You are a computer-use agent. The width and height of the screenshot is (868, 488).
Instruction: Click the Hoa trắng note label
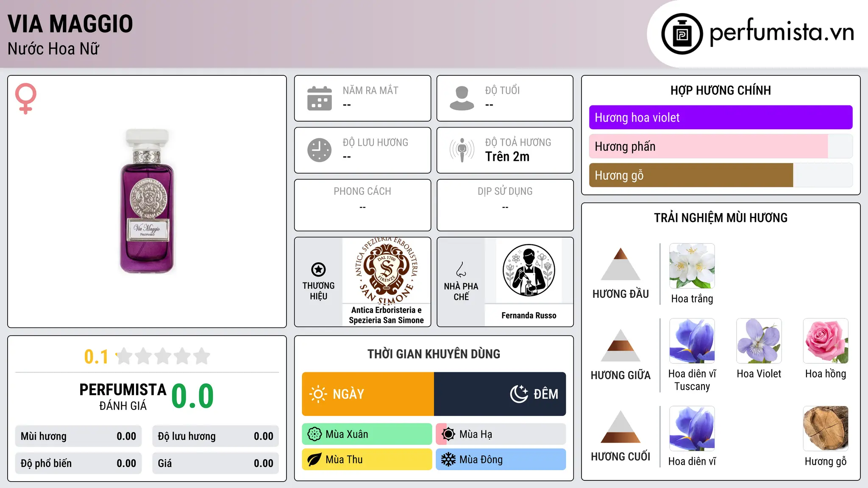[x=692, y=299]
